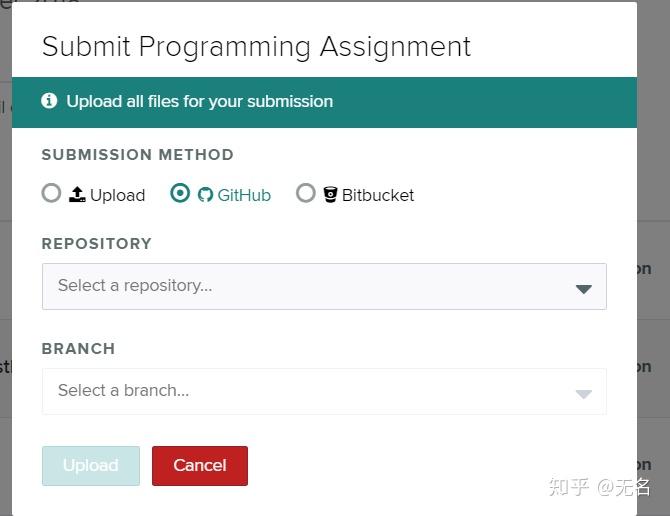Click the 'REPOSITORY' field label
Image resolution: width=670 pixels, height=516 pixels.
coord(97,243)
